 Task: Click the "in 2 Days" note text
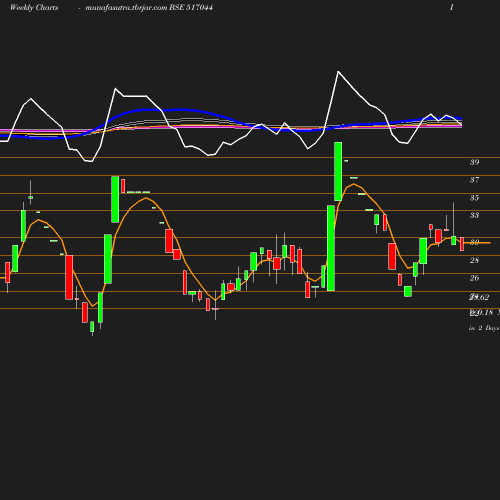[x=484, y=328]
